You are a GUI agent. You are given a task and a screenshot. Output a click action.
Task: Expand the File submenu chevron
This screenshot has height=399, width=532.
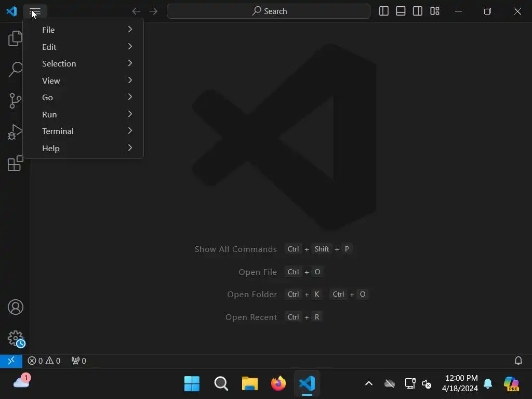pyautogui.click(x=130, y=29)
